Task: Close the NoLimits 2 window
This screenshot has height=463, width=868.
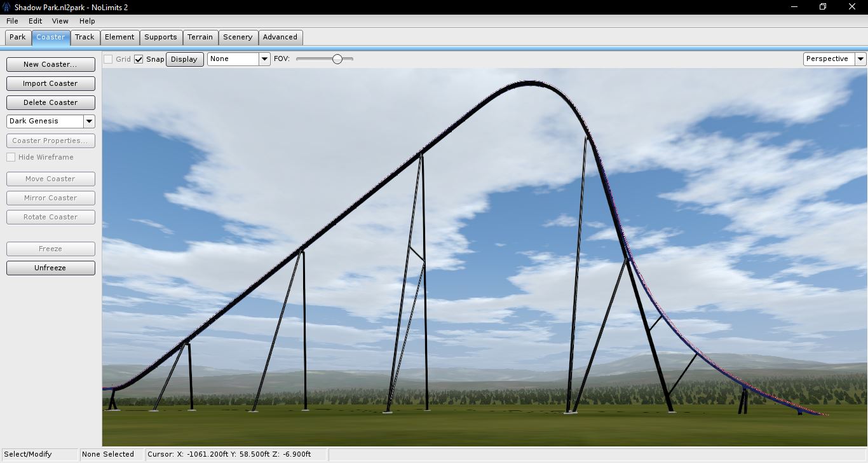Action: pos(852,7)
